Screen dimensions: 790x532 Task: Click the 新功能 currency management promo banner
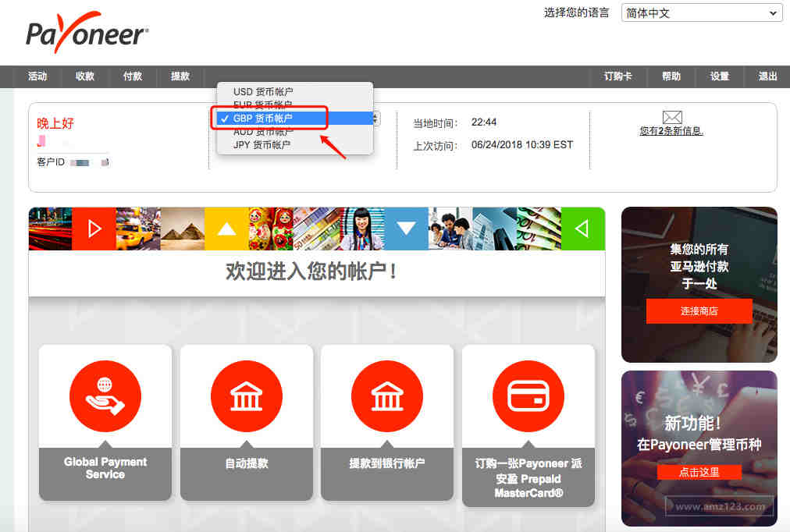point(699,449)
